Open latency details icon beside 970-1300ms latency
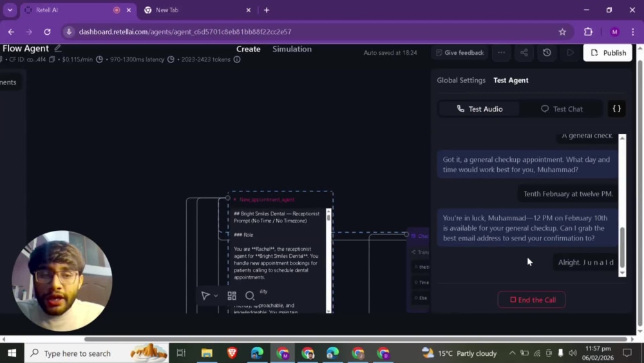Screen dimensions: 644x363 click(x=171, y=59)
